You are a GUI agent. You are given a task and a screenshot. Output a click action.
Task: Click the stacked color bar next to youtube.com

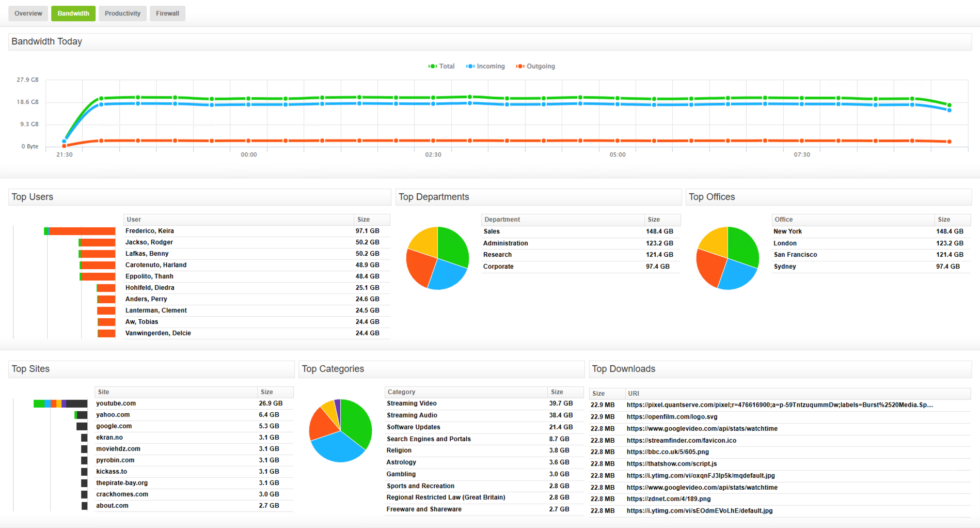61,403
